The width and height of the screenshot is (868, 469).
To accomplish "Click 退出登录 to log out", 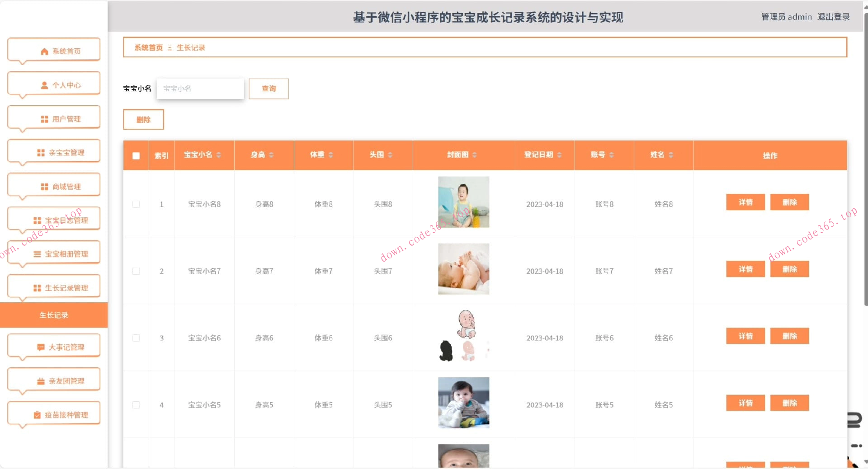I will coord(833,17).
